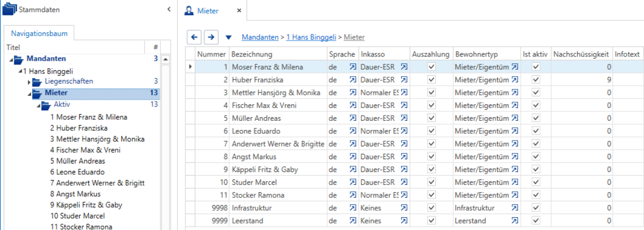Click the Aktiv folder icon
Image resolution: width=644 pixels, height=230 pixels.
click(x=46, y=105)
